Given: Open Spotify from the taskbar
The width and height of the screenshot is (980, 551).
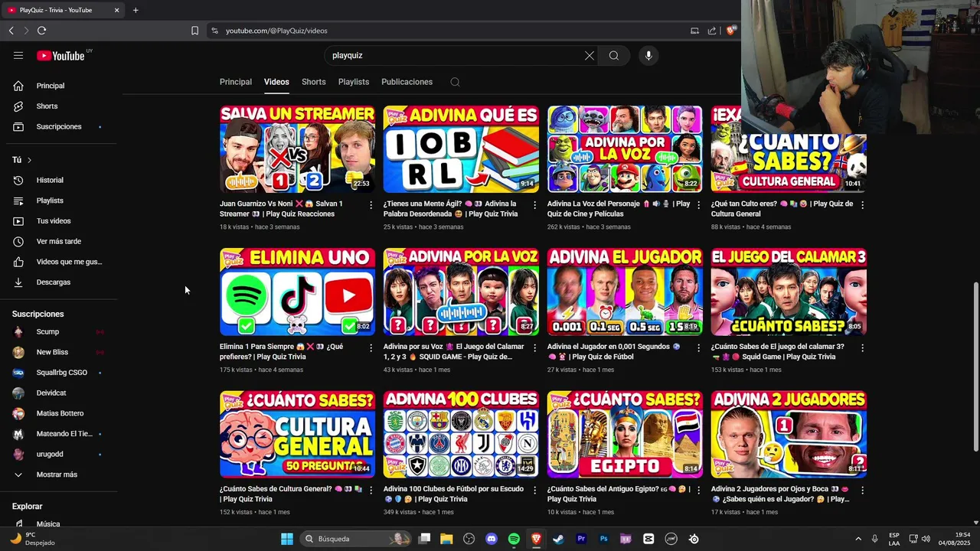Looking at the screenshot, I should click(514, 539).
